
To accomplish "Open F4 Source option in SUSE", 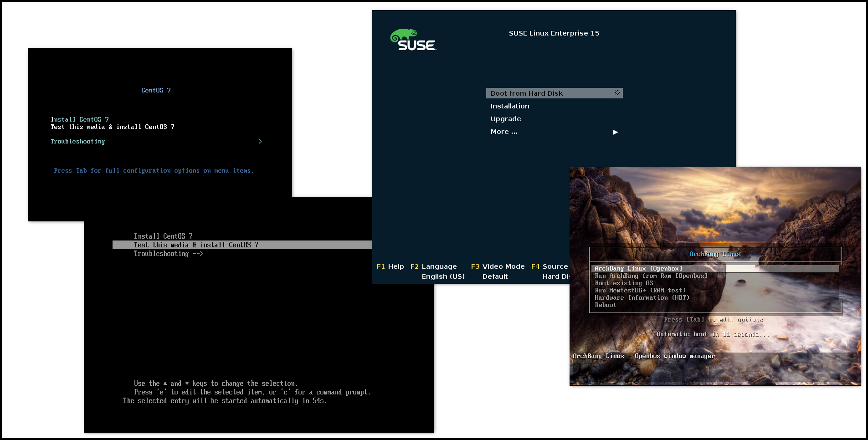I will [550, 266].
